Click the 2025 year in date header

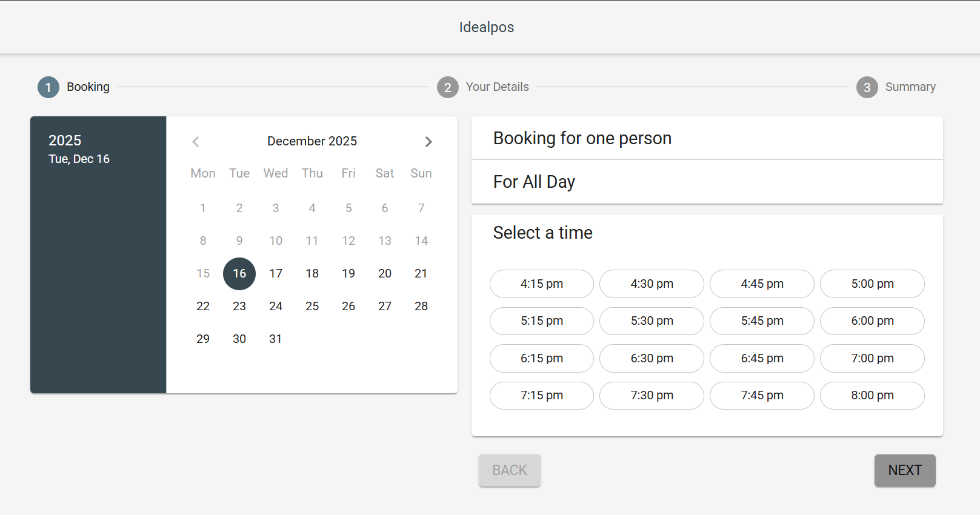point(65,141)
